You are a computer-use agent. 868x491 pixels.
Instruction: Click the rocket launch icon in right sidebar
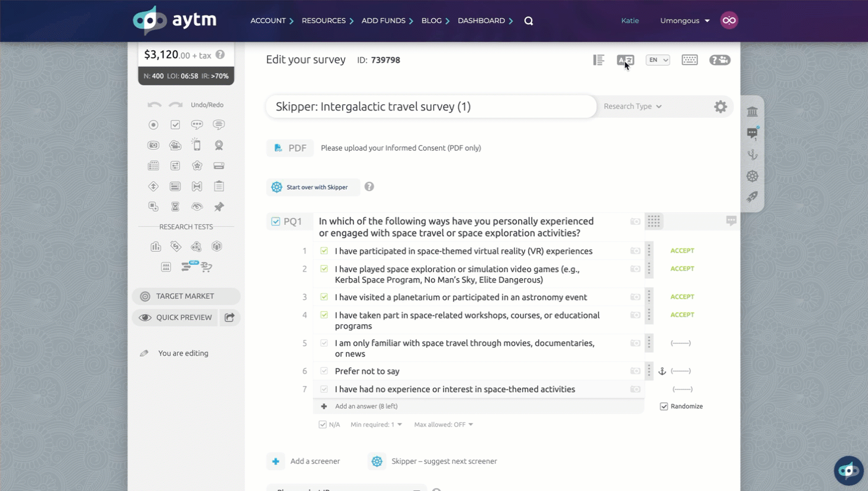click(x=752, y=197)
